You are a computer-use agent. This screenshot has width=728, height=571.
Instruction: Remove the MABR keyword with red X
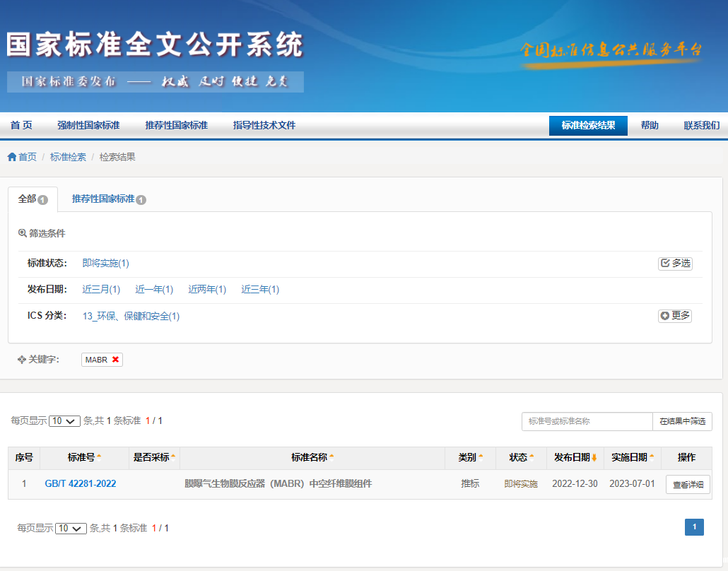tap(115, 360)
